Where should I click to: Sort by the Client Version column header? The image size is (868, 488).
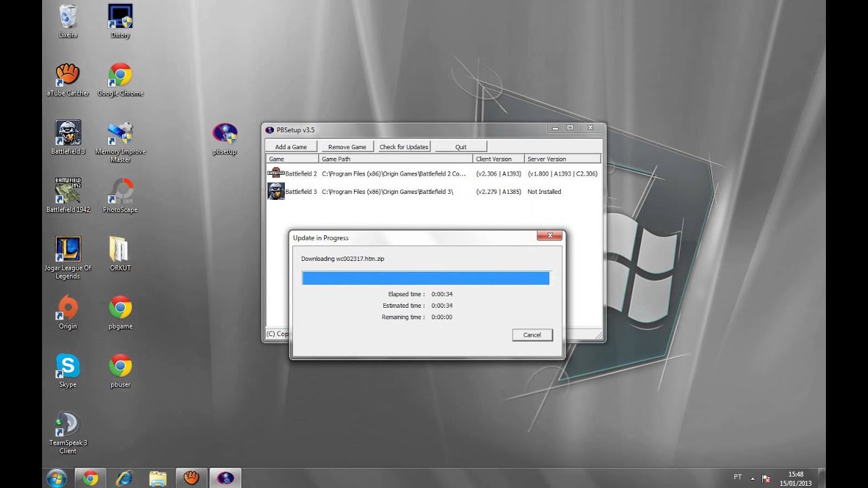click(499, 159)
